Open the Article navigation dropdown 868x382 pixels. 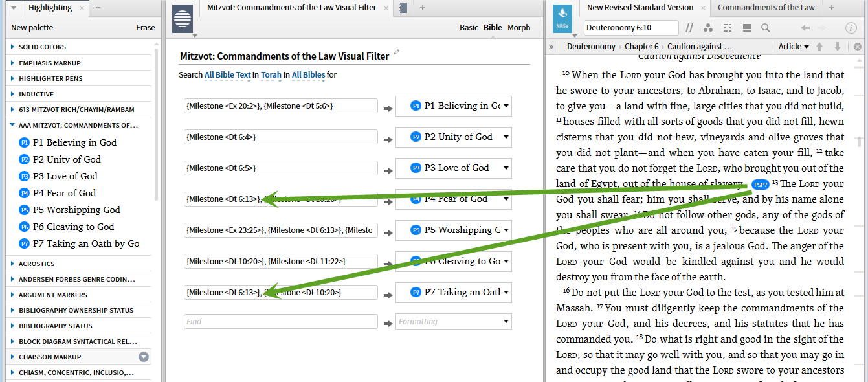click(x=793, y=47)
